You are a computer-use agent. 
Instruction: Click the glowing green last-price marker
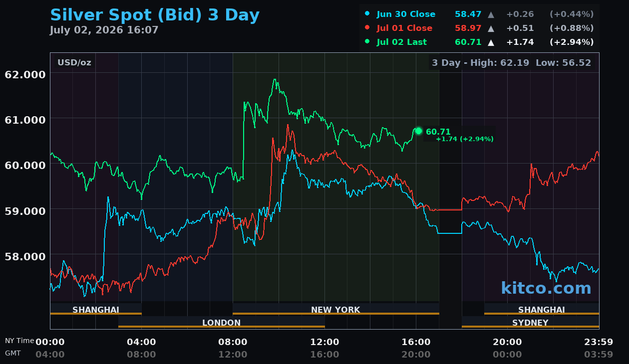pos(418,131)
